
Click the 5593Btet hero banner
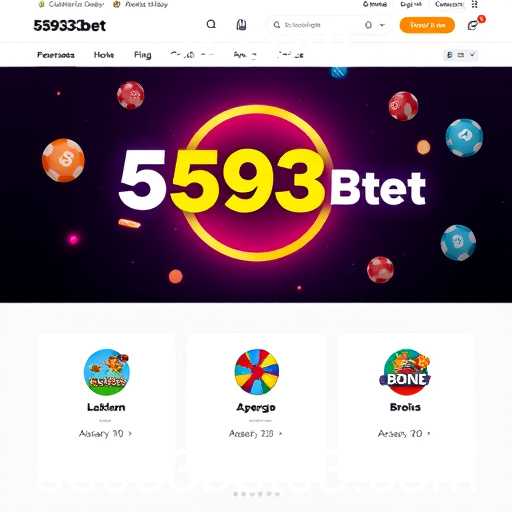(x=256, y=185)
